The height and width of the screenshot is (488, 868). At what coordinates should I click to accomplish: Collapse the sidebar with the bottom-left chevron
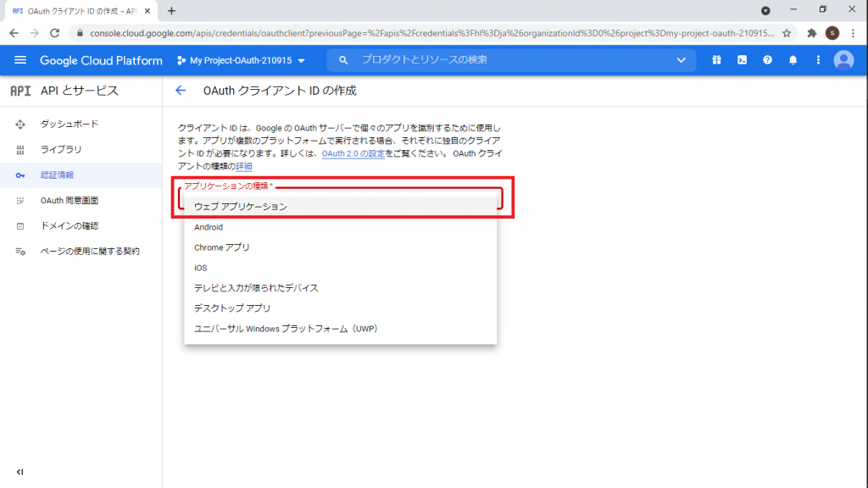(x=19, y=472)
